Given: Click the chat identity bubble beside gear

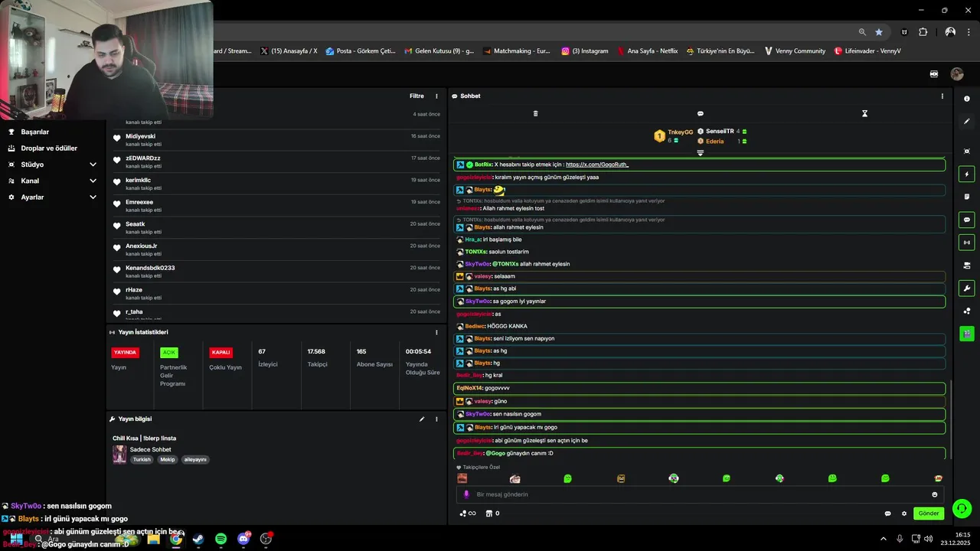Looking at the screenshot, I should point(888,514).
